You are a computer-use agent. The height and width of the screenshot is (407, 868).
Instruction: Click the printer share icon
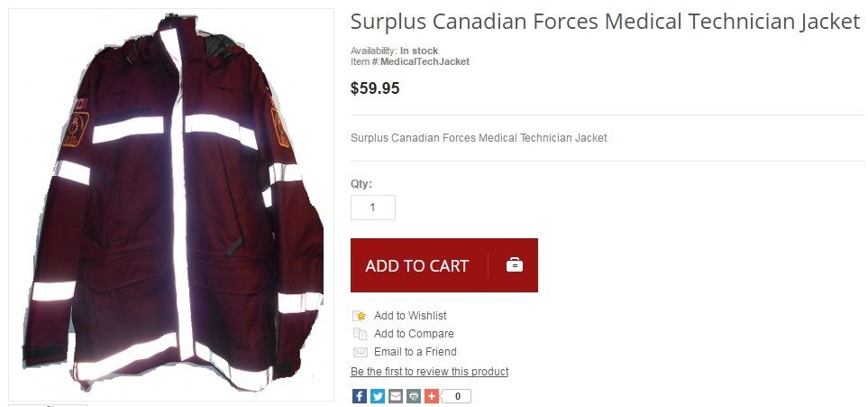(414, 396)
